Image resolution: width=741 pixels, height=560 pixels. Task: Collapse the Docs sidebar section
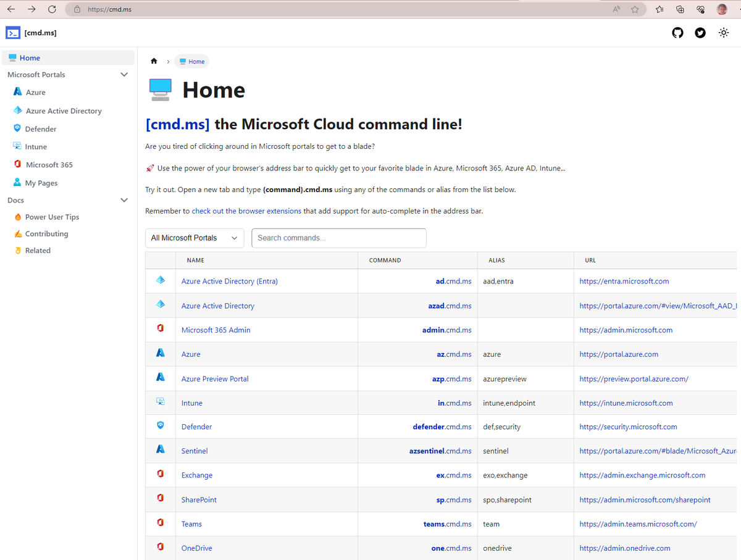pos(124,200)
